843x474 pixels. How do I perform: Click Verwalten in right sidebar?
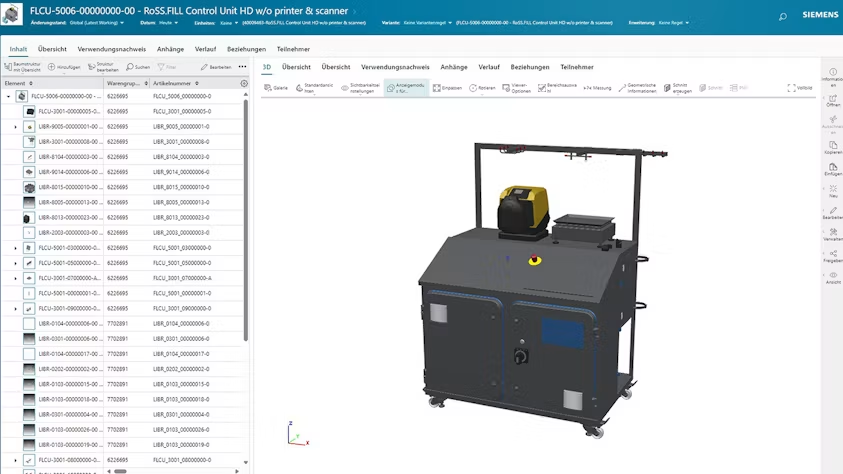click(x=833, y=234)
